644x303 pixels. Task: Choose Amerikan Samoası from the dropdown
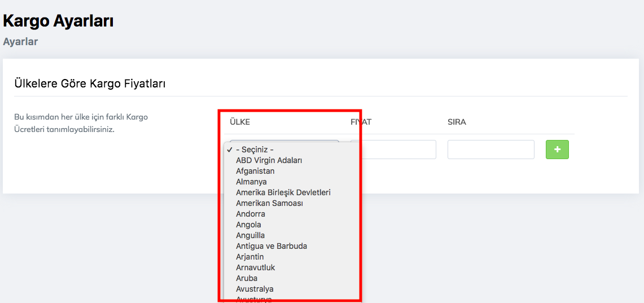[269, 203]
